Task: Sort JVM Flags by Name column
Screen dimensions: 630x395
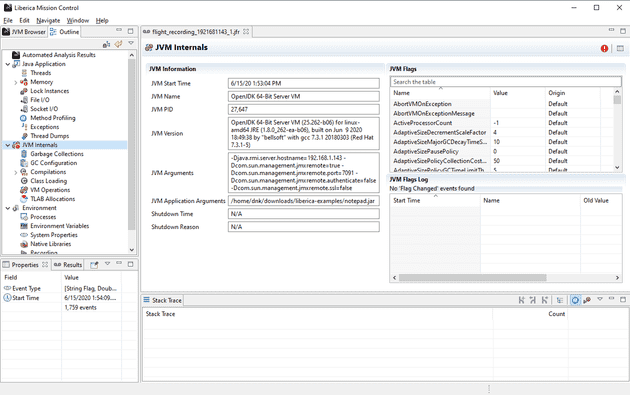Action: pos(440,93)
